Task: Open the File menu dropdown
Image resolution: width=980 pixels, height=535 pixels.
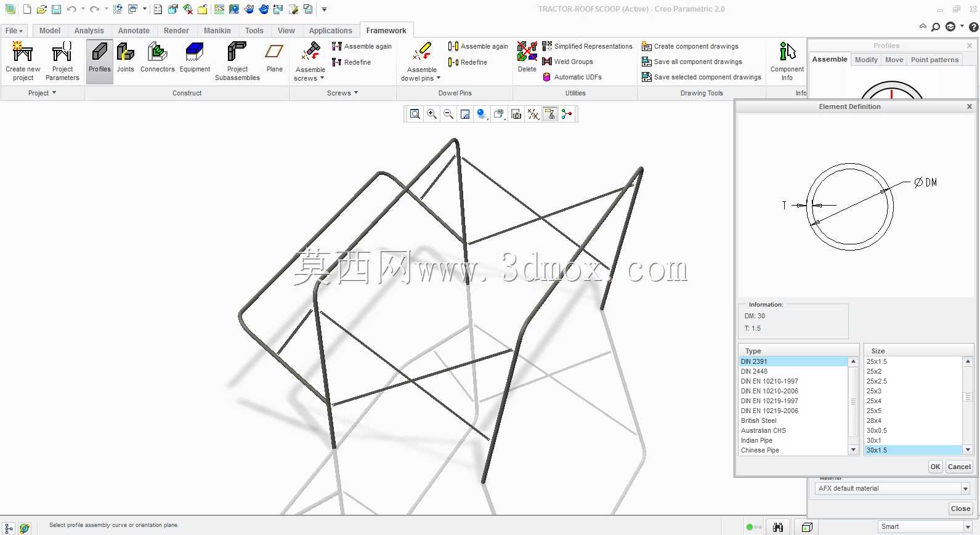Action: pos(14,31)
